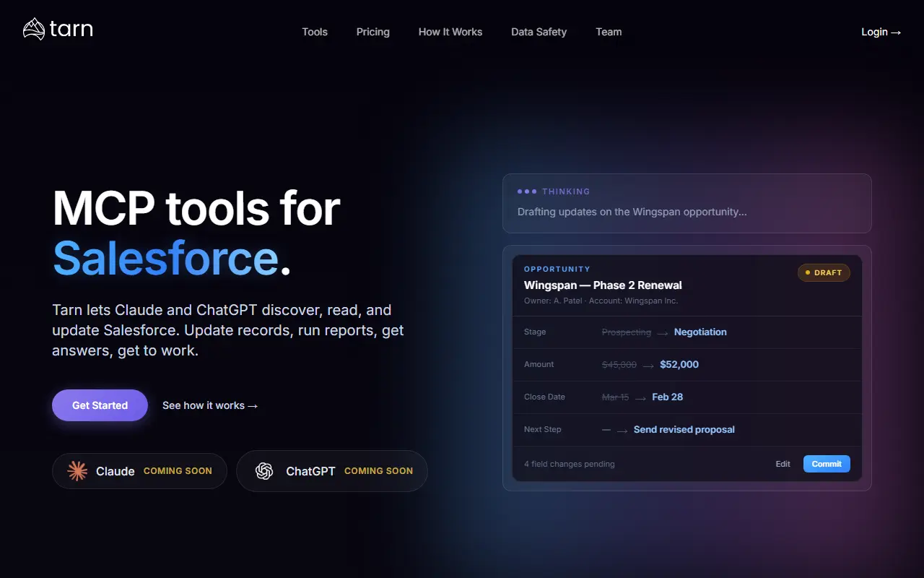924x578 pixels.
Task: Click the Send revised proposal value
Action: (x=684, y=430)
